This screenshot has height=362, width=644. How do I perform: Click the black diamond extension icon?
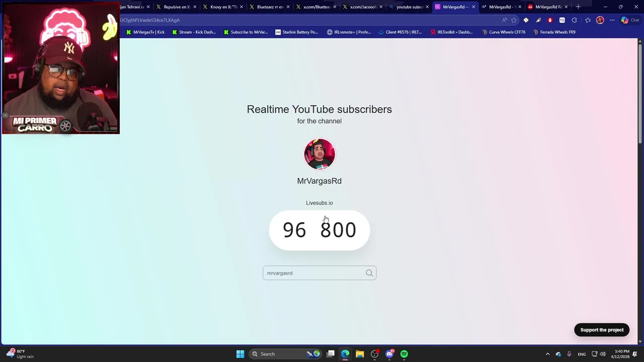pyautogui.click(x=526, y=20)
